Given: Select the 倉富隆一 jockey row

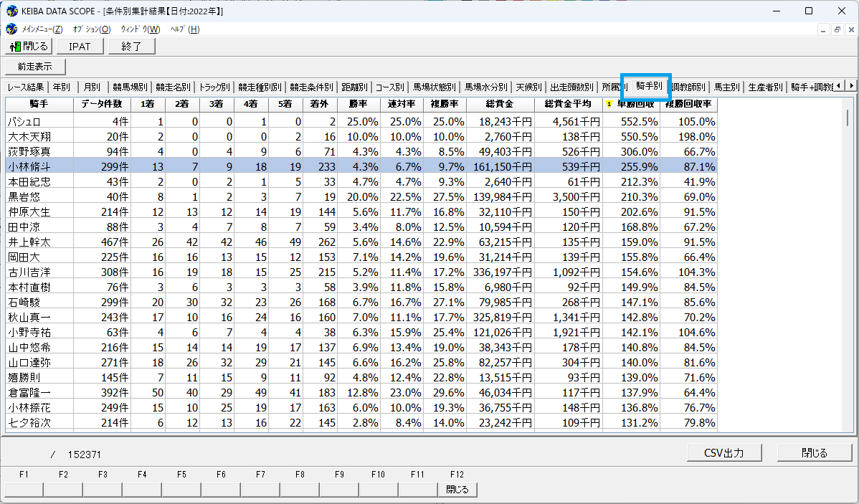Looking at the screenshot, I should tap(361, 393).
